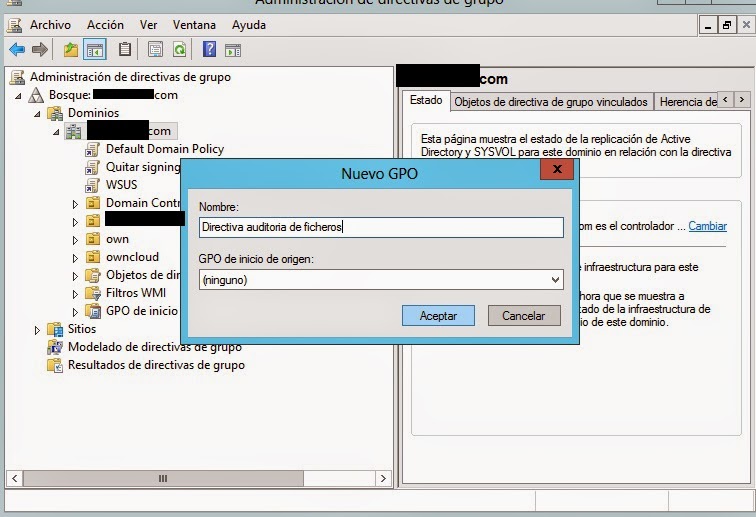Click the properties clipboard toolbar icon

[x=125, y=49]
